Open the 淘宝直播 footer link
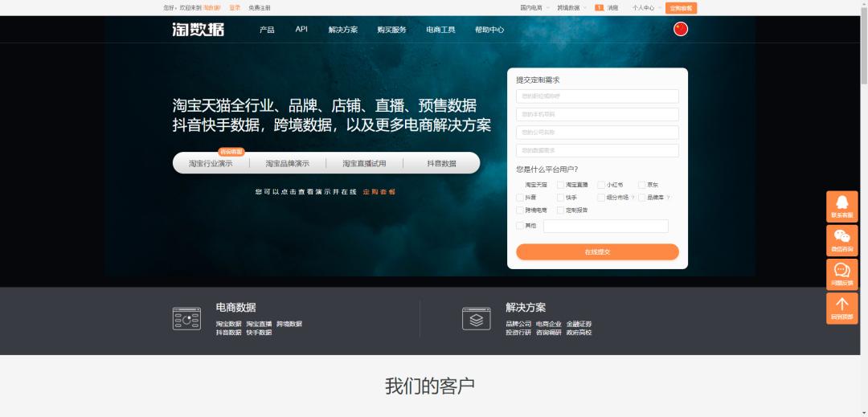The width and height of the screenshot is (868, 417). click(x=259, y=324)
